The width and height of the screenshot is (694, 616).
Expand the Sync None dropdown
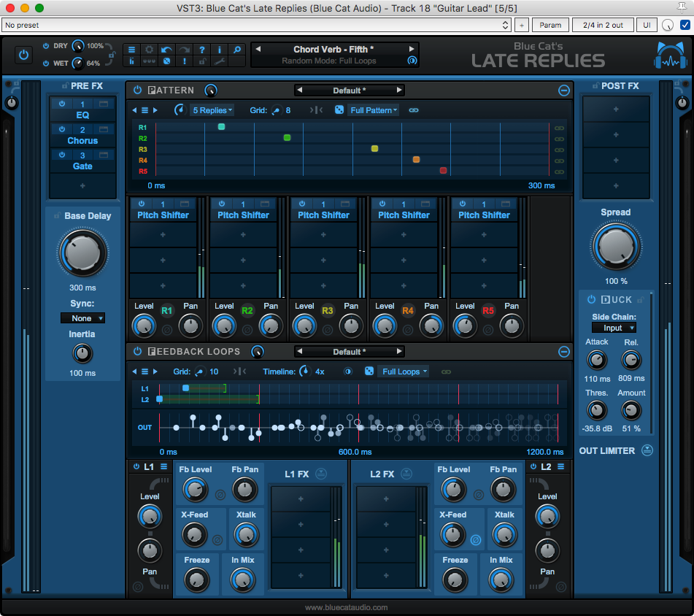pyautogui.click(x=82, y=318)
